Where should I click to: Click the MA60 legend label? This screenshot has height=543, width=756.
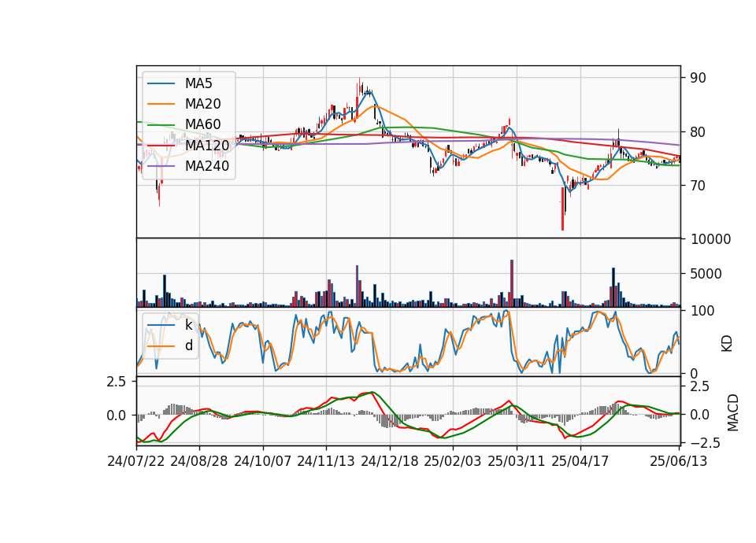202,124
